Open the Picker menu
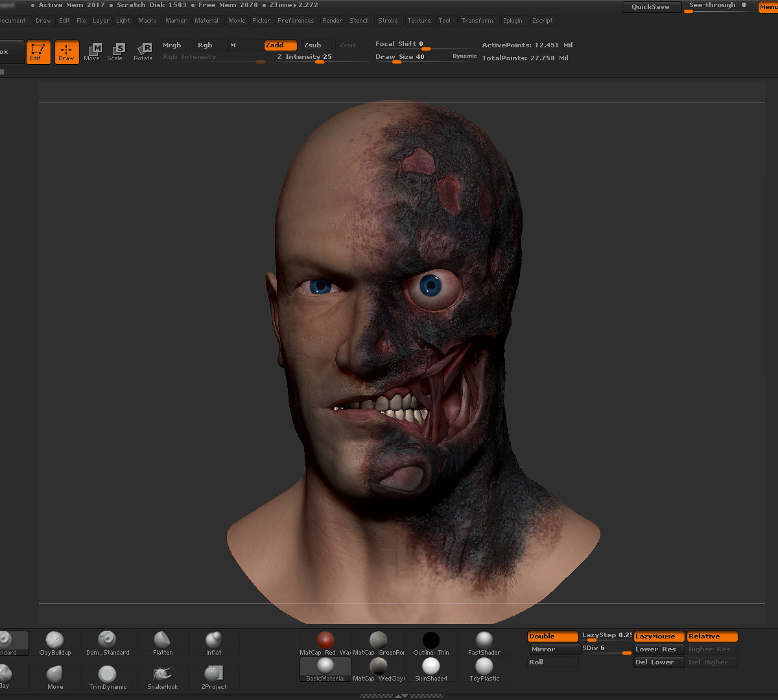The image size is (778, 700). [261, 21]
